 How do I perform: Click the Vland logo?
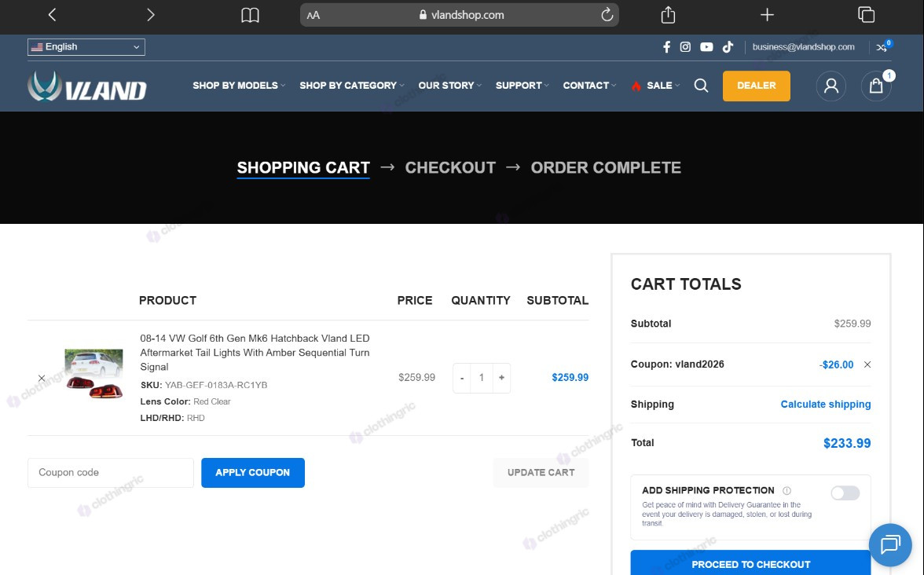[x=87, y=86]
